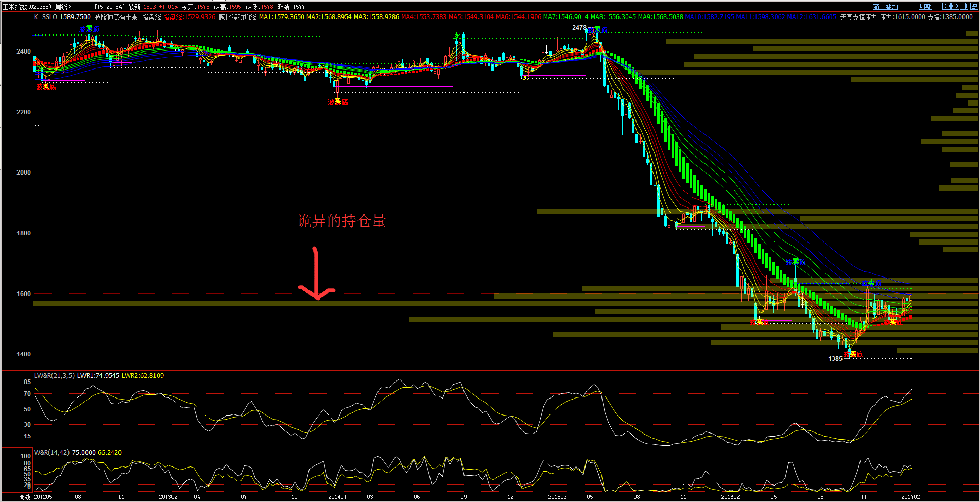
Task: Click the LWR1:74.9545 value
Action: (x=98, y=376)
